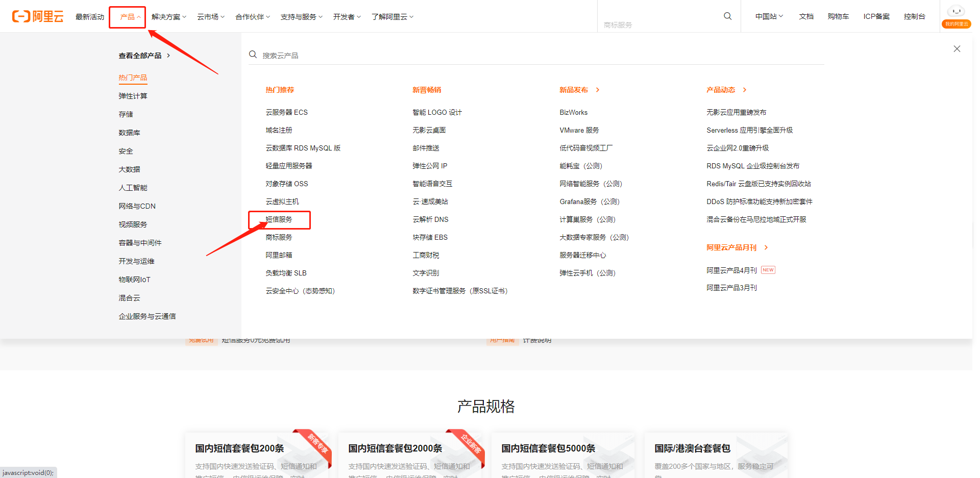Image resolution: width=980 pixels, height=478 pixels.
Task: Open the ICP备案 link
Action: pos(876,16)
